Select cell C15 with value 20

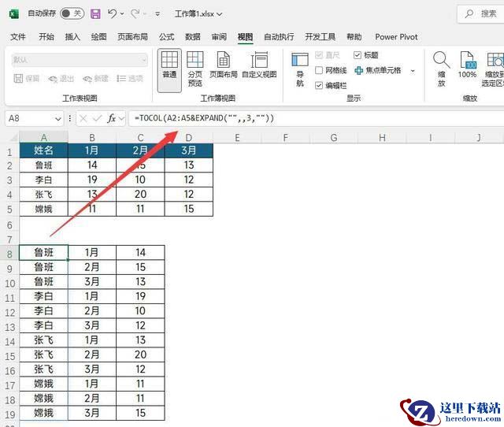point(140,355)
